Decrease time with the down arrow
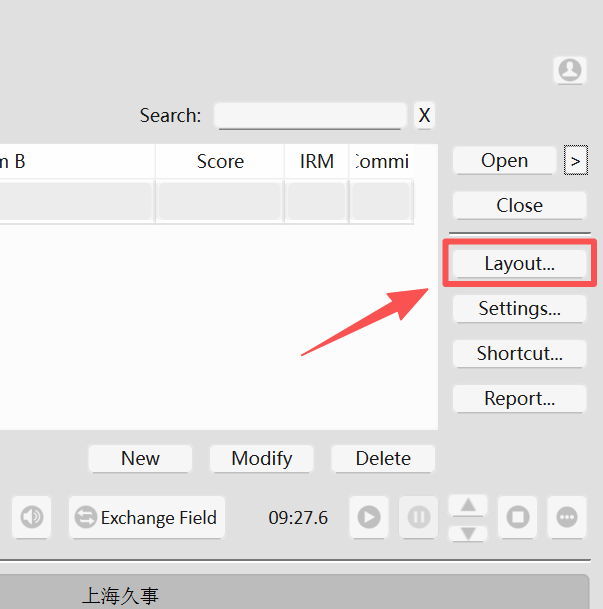Image resolution: width=603 pixels, height=609 pixels. coord(468,532)
